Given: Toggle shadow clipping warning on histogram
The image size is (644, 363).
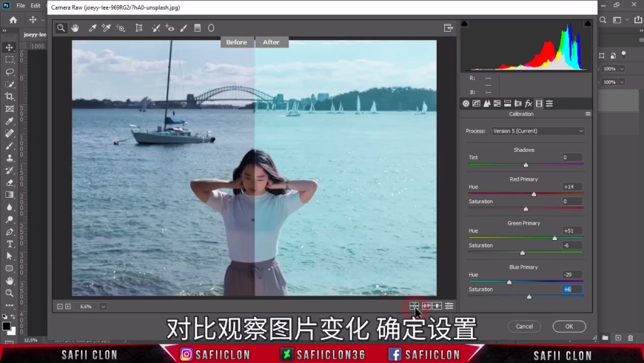Looking at the screenshot, I should 465,24.
